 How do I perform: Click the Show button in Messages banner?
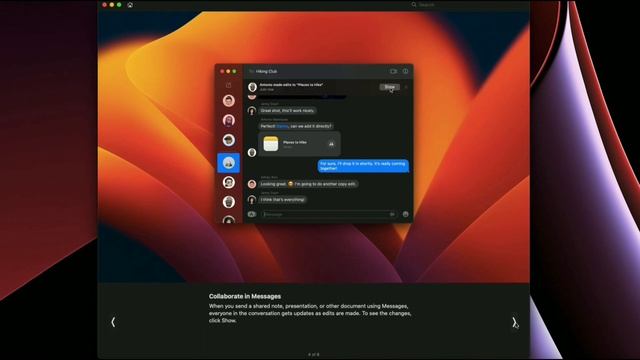tap(390, 87)
